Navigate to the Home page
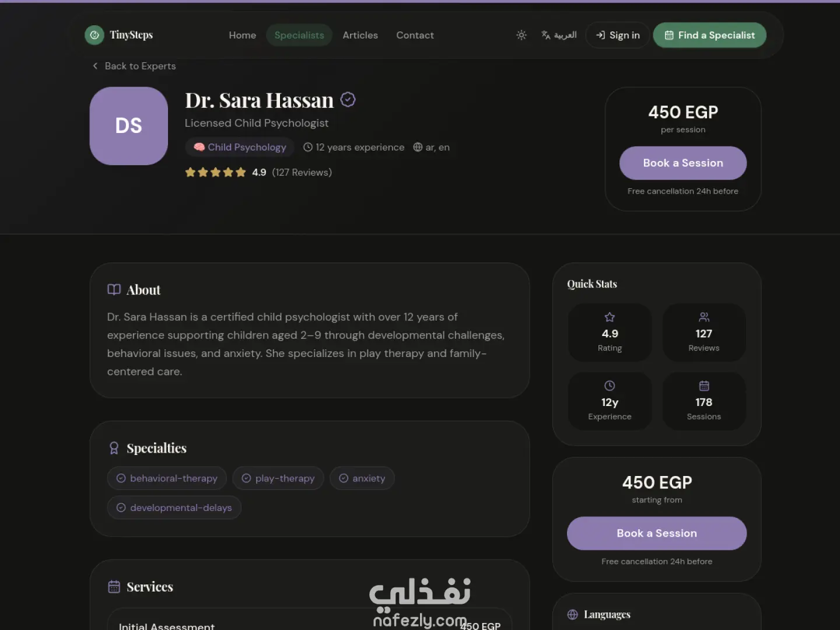This screenshot has height=630, width=840. coord(242,35)
